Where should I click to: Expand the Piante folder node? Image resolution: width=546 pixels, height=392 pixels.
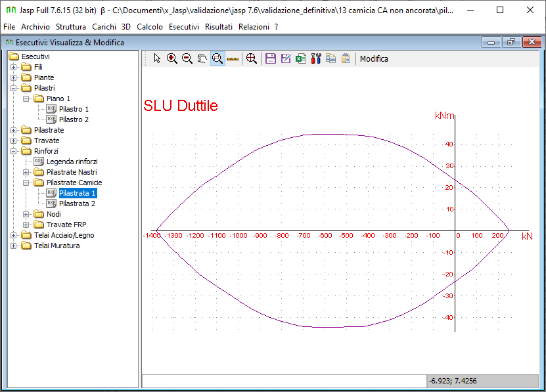tap(13, 77)
